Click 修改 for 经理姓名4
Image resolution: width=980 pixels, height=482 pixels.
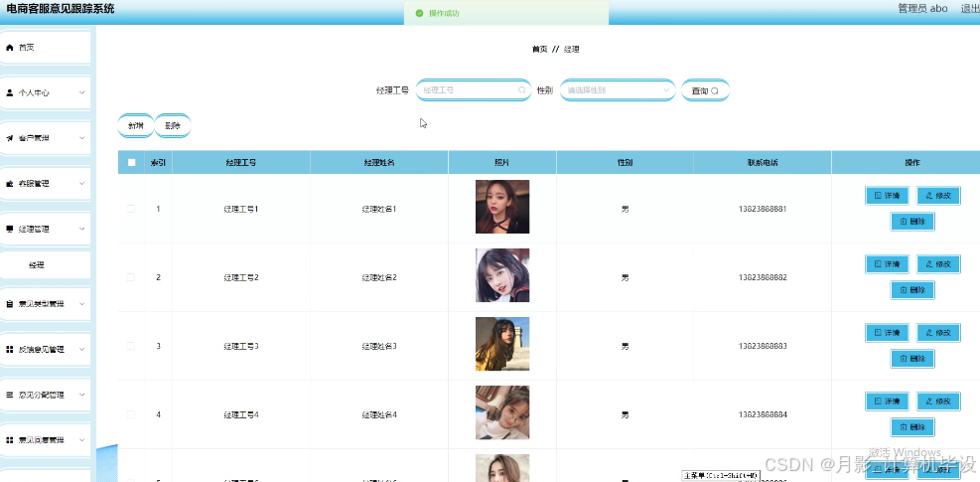click(938, 402)
